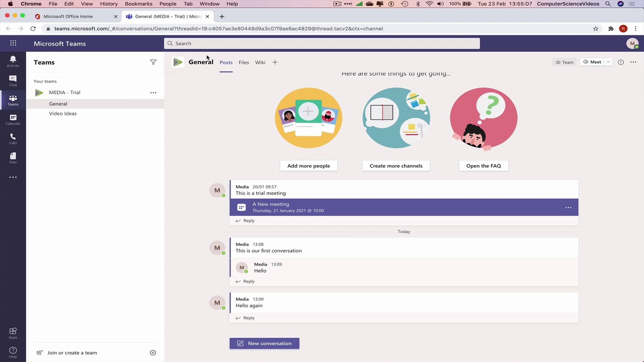Show more apps ellipsis in left rail
This screenshot has height=362, width=644.
click(x=13, y=177)
